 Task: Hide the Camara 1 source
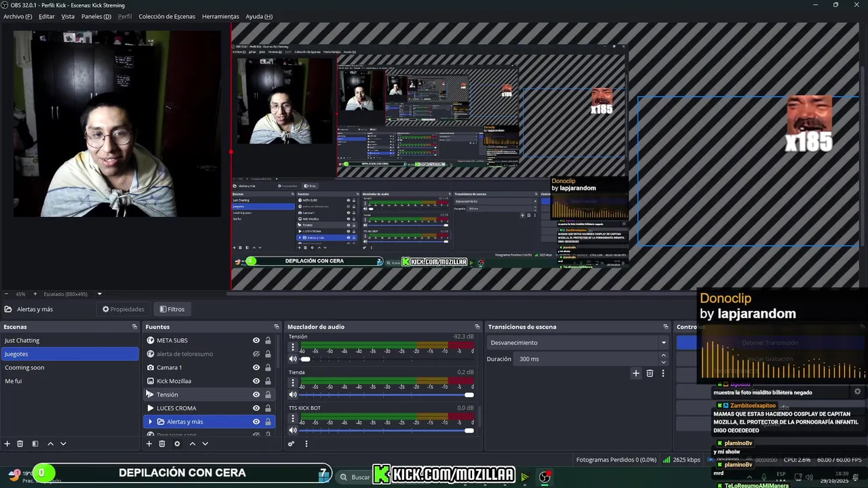pos(256,367)
